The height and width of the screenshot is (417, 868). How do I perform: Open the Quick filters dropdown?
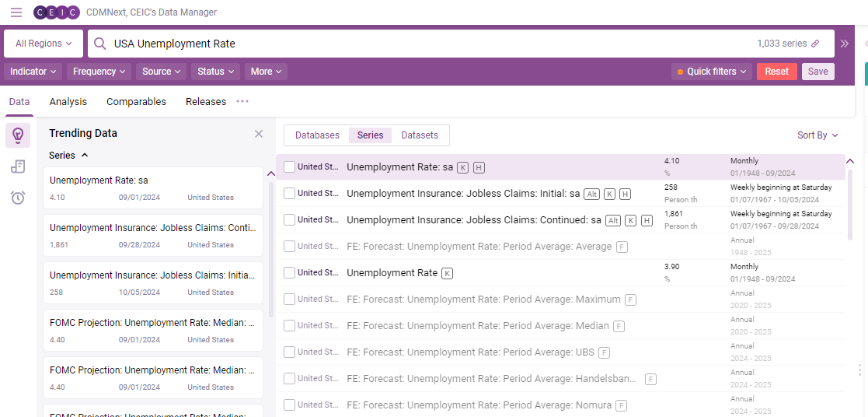(712, 72)
